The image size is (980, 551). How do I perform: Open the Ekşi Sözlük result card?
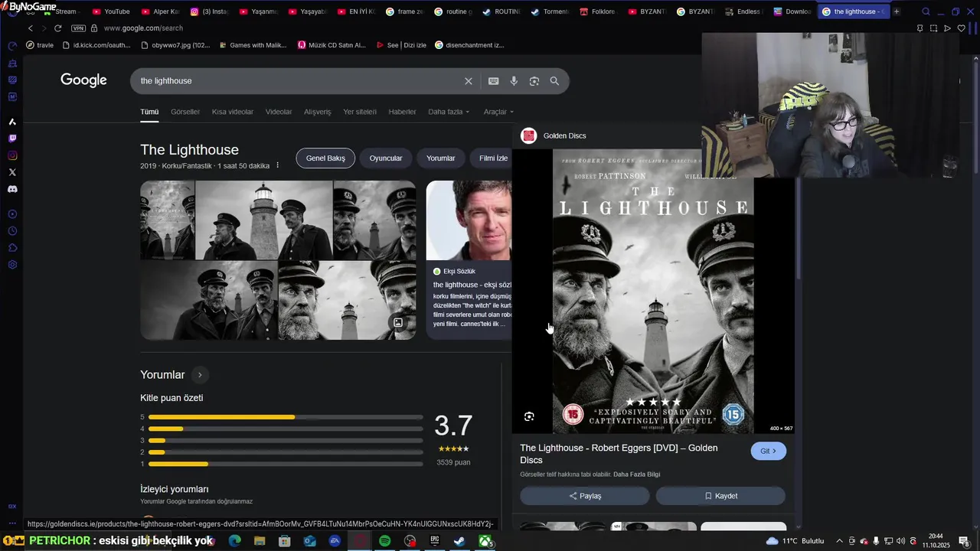469,259
